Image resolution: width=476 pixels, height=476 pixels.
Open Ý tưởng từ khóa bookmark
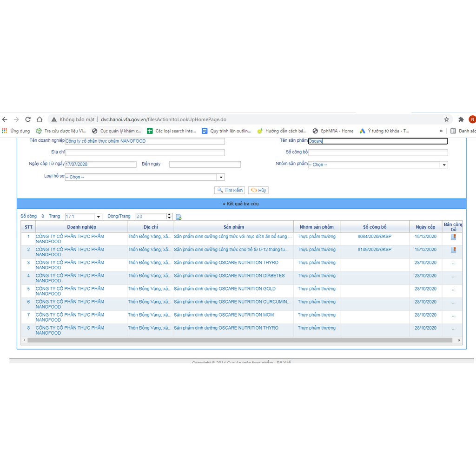click(384, 131)
